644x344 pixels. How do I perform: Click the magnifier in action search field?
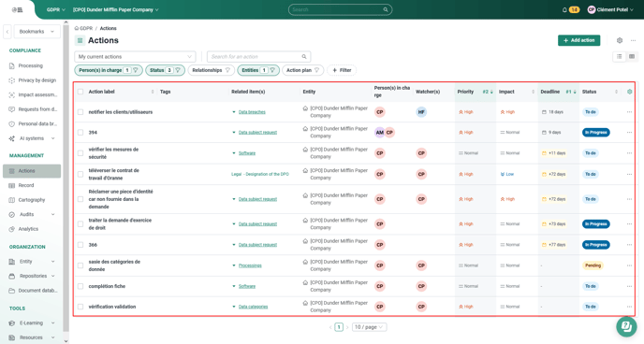pyautogui.click(x=304, y=57)
